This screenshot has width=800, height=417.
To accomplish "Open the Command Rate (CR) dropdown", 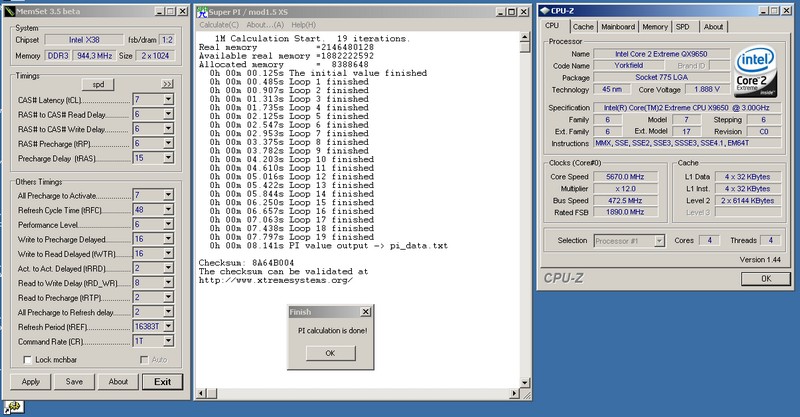I will click(x=168, y=341).
